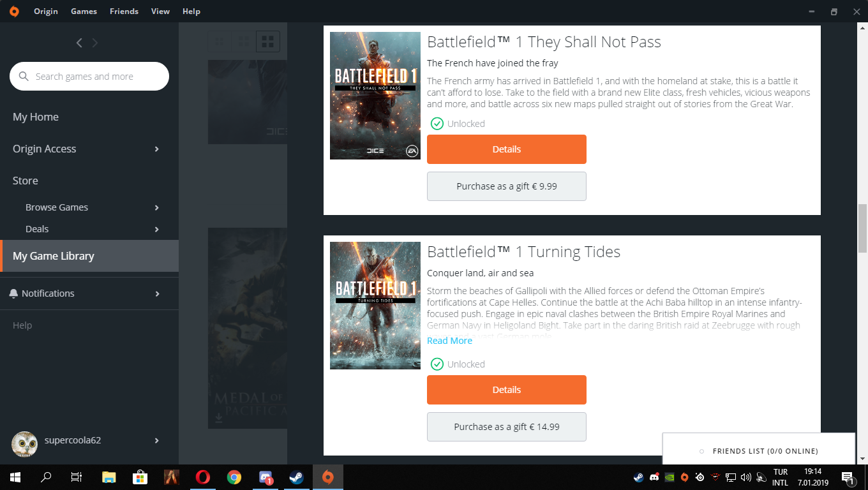Open Details for Turning Tides

[x=507, y=390]
